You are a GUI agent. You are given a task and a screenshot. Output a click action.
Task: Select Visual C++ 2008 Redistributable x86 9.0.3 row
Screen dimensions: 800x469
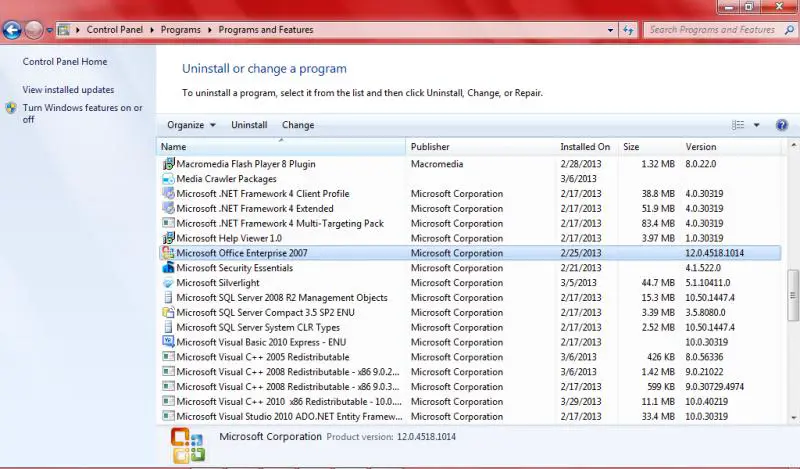[470, 387]
